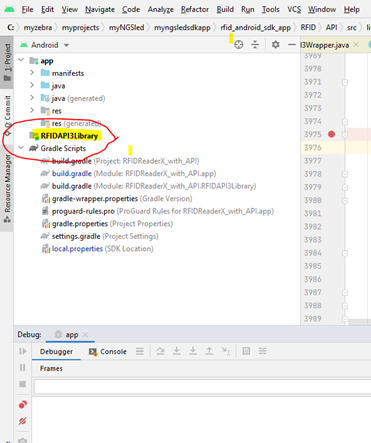Click the locate/select opened file target icon

pyautogui.click(x=239, y=45)
